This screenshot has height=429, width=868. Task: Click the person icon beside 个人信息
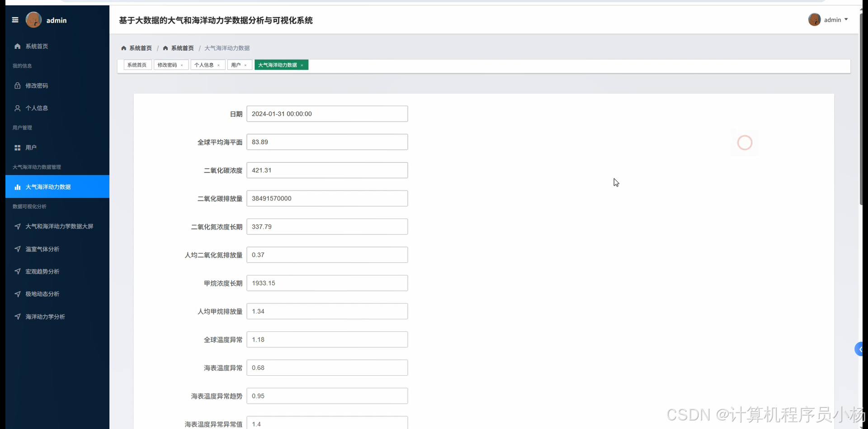17,108
